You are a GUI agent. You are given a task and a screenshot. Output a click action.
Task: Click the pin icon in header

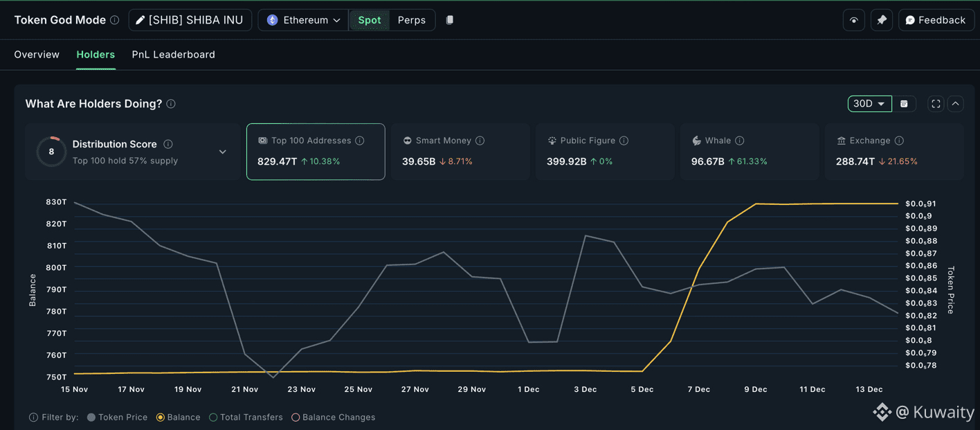(881, 20)
